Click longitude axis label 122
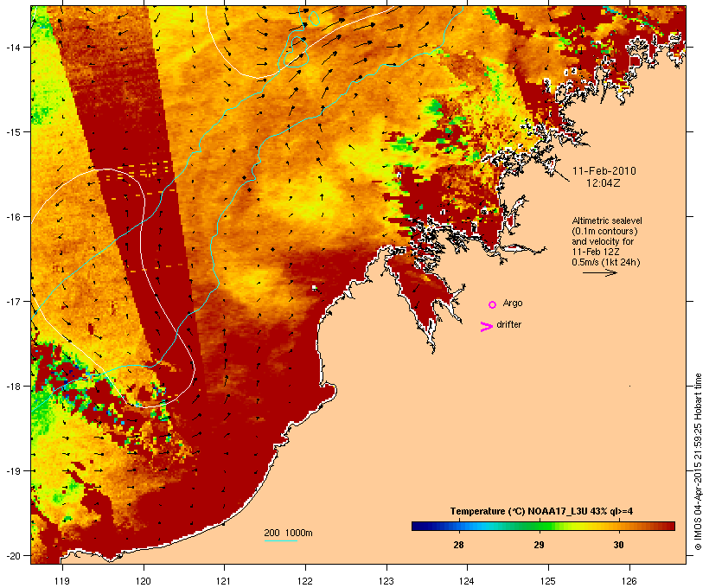 305,581
